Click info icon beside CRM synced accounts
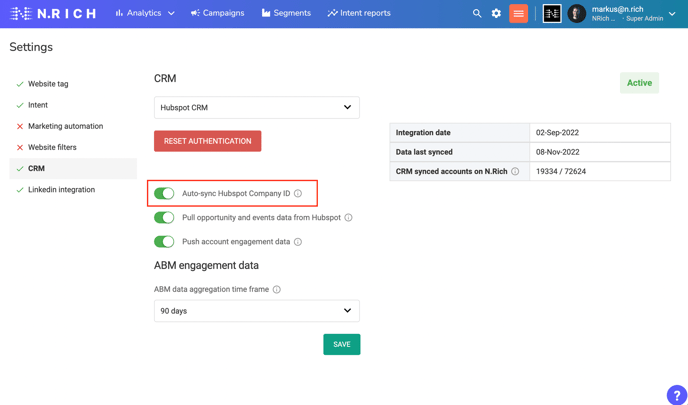This screenshot has height=405, width=688. [x=516, y=172]
